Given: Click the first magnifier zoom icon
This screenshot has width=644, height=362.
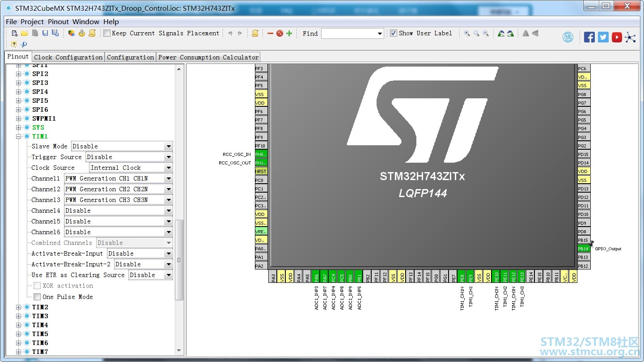Looking at the screenshot, I should (467, 34).
